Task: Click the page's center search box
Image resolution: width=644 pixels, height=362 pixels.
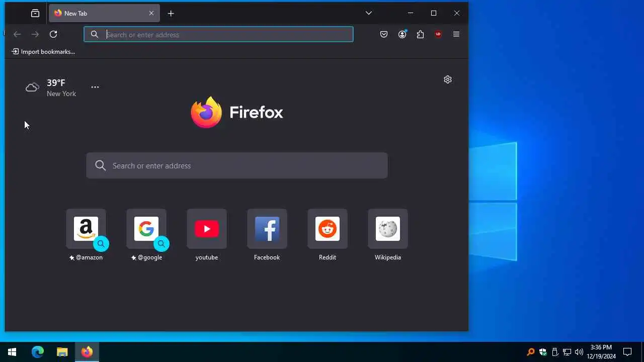Action: [x=237, y=165]
